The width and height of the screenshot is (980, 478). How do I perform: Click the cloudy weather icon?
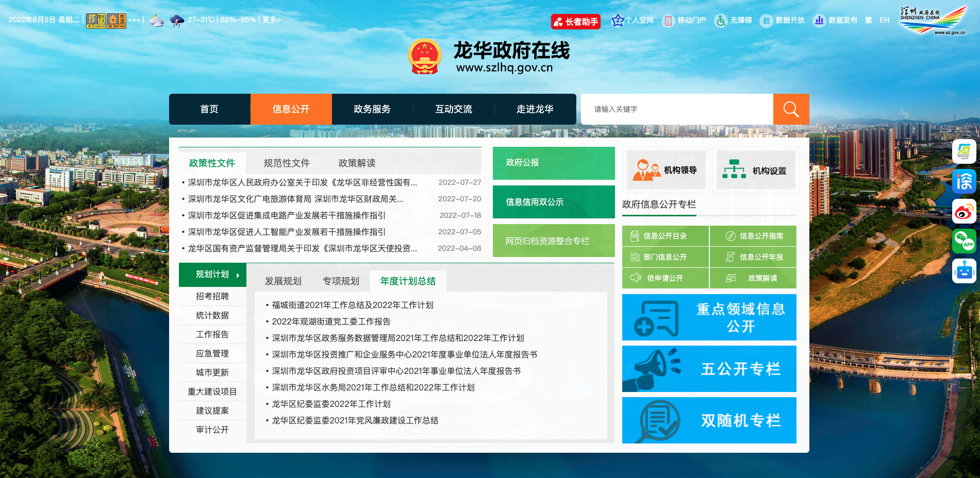[x=156, y=21]
